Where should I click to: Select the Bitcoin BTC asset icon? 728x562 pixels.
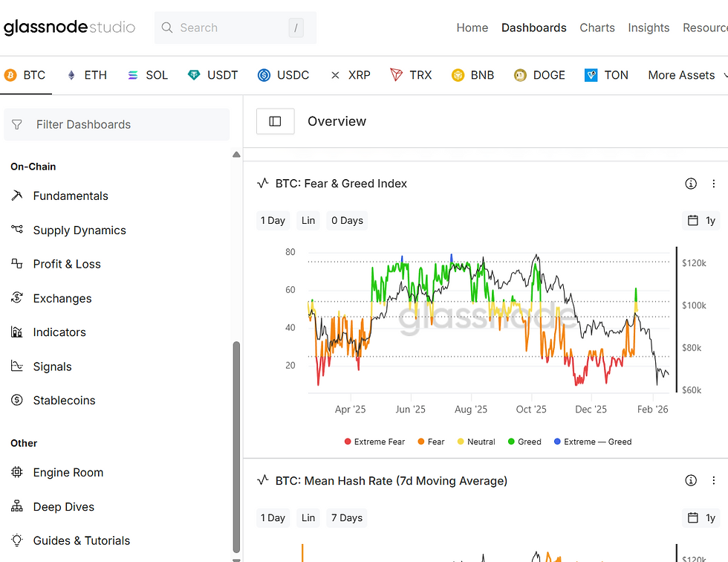click(x=10, y=75)
